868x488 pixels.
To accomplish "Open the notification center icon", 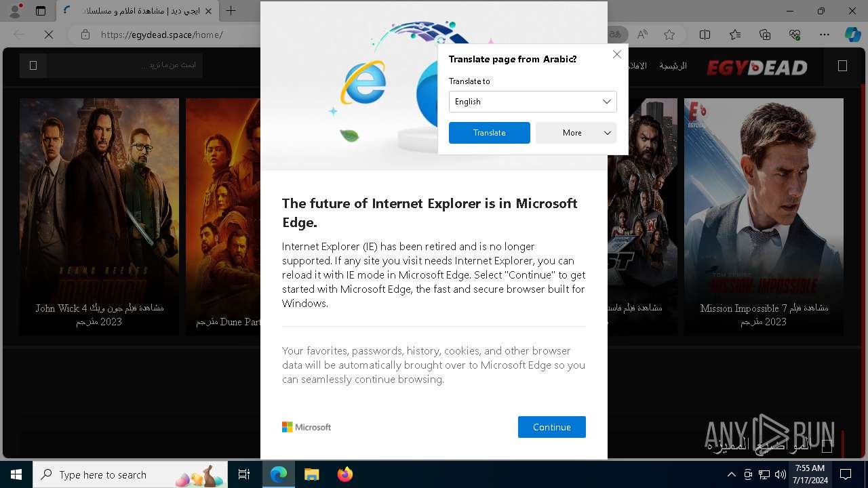I will pyautogui.click(x=846, y=474).
